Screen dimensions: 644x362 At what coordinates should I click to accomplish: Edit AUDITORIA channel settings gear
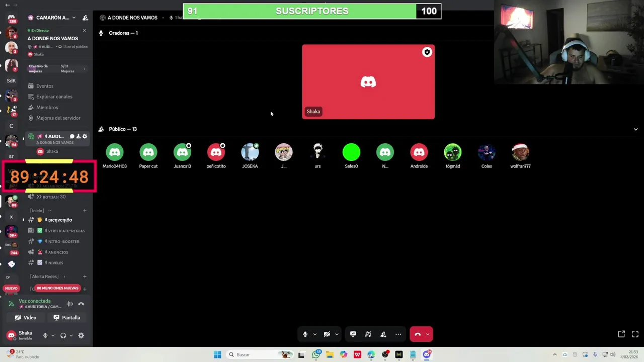coord(85,136)
